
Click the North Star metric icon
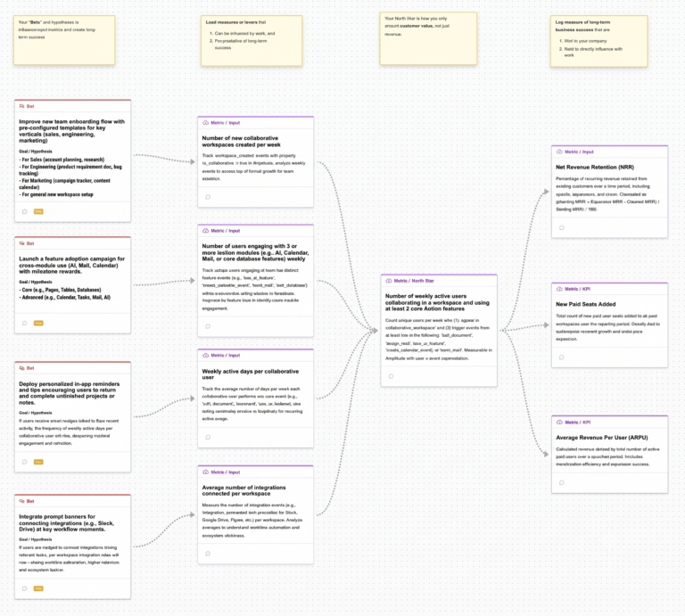[388, 281]
